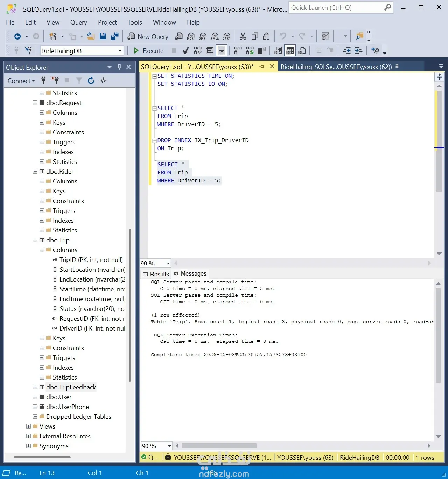Click Specify Values for Template Parameters icon
Viewport: 448px width, 479px height.
pyautogui.click(x=375, y=51)
